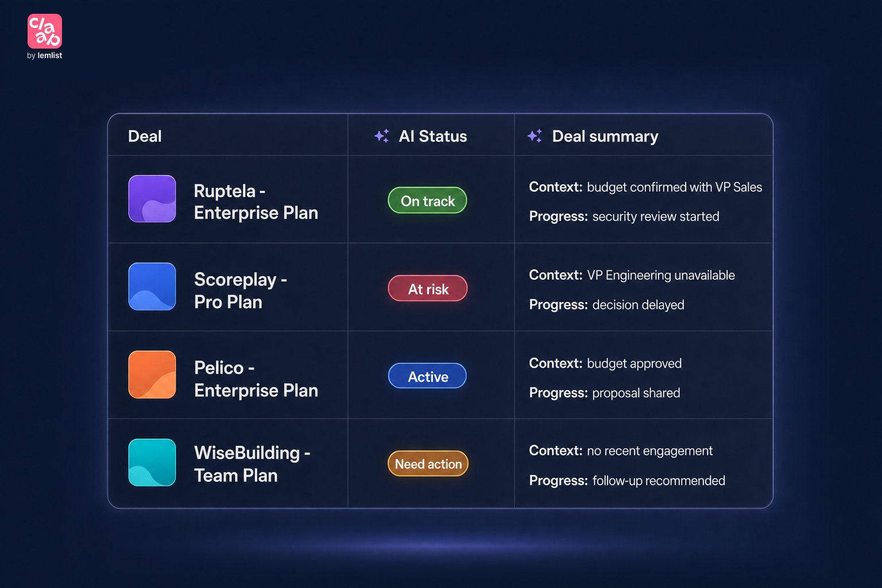The width and height of the screenshot is (882, 588).
Task: Click the Pelico orange deal icon
Action: click(152, 374)
